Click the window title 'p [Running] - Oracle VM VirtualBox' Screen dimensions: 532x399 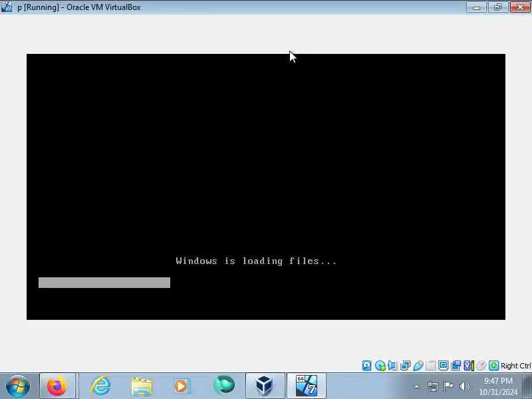79,7
